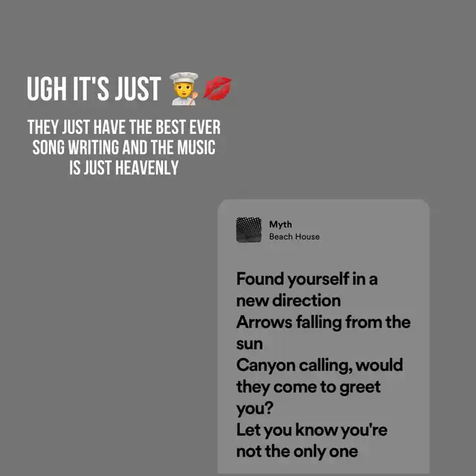This screenshot has width=476, height=476.
Task: Select the caption line THEY JUST HAVE THE BEST EVER
Action: (124, 127)
